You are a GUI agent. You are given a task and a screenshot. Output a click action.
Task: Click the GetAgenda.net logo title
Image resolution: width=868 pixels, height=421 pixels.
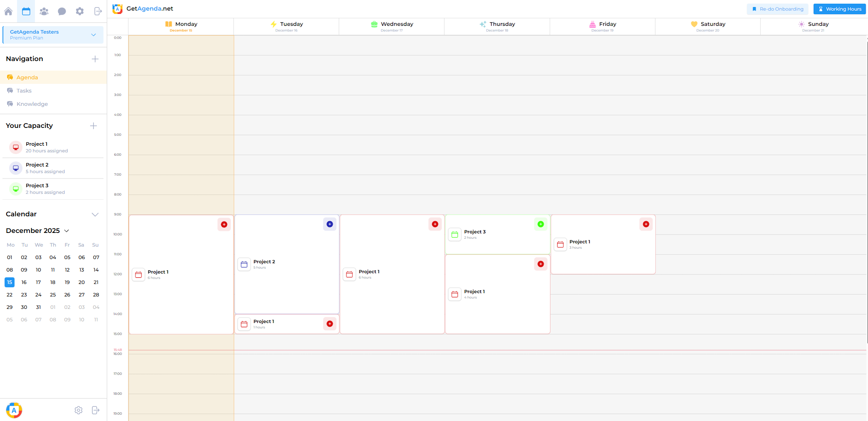pyautogui.click(x=143, y=9)
